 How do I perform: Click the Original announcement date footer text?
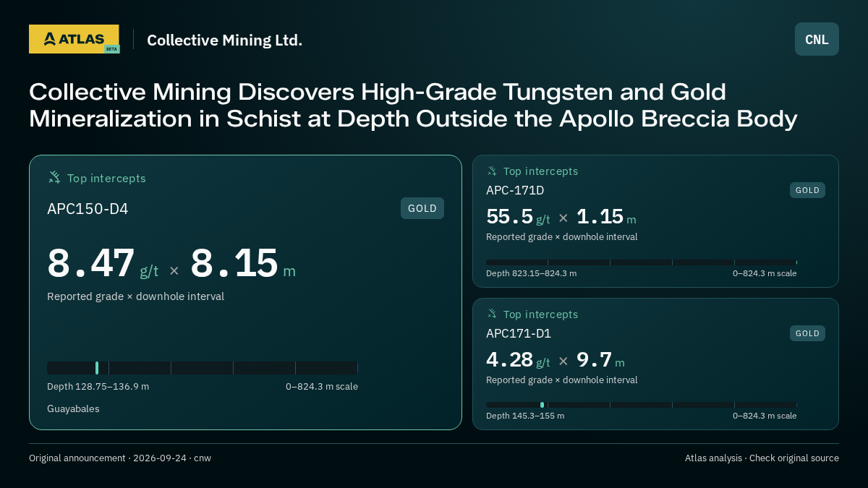point(120,458)
